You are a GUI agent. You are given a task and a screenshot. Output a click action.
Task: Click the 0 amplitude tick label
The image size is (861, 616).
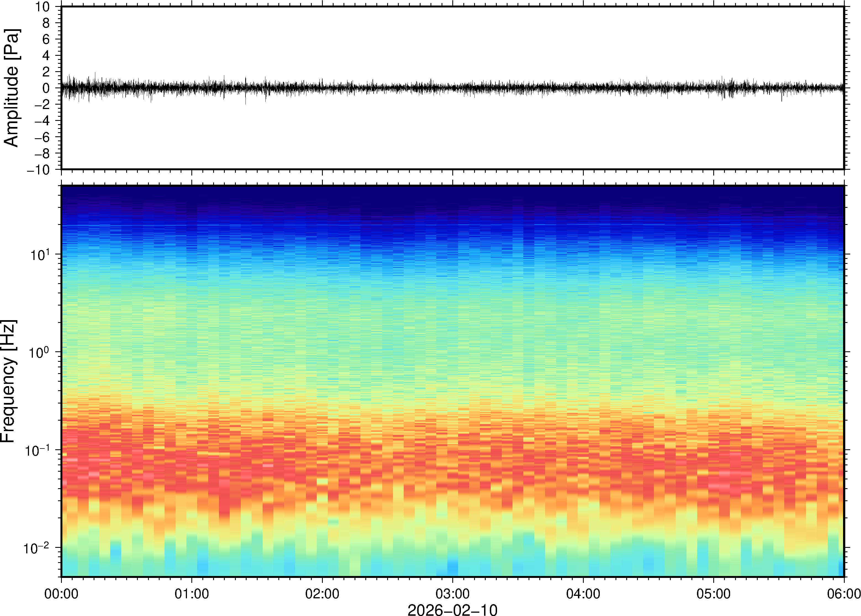pos(46,88)
